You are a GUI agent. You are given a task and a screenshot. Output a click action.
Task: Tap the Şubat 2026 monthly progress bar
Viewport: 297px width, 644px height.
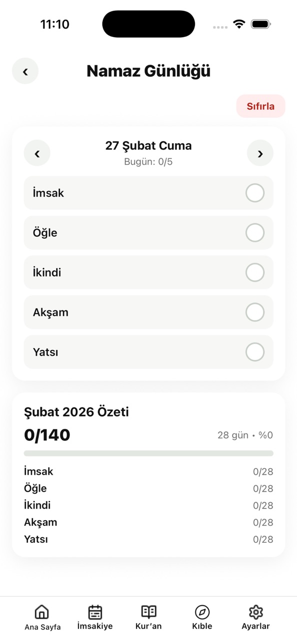(148, 453)
